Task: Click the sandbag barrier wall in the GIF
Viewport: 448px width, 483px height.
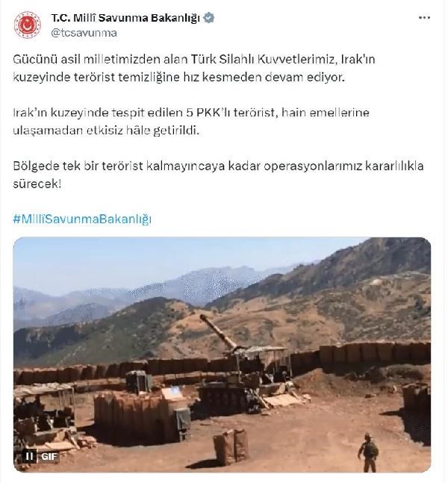Action: [374, 352]
